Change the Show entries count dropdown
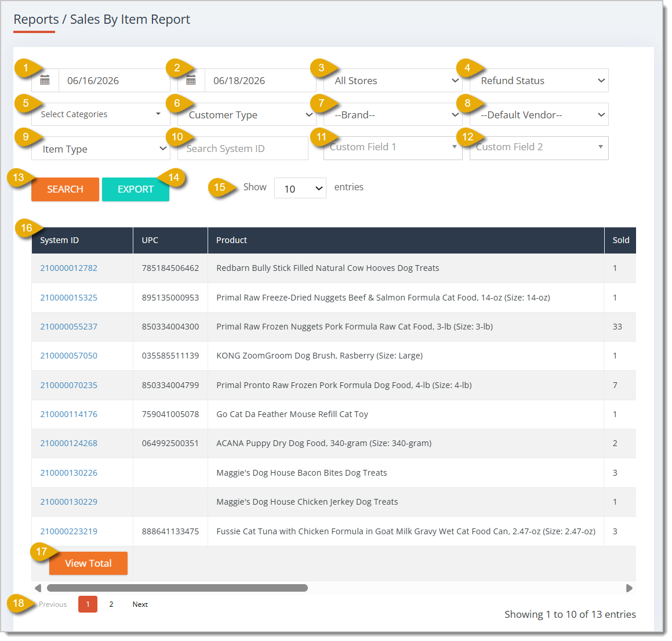This screenshot has height=641, width=672. pos(300,188)
